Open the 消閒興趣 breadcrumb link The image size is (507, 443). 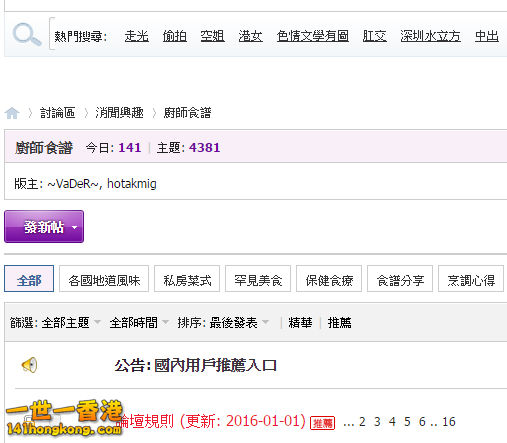coord(119,113)
